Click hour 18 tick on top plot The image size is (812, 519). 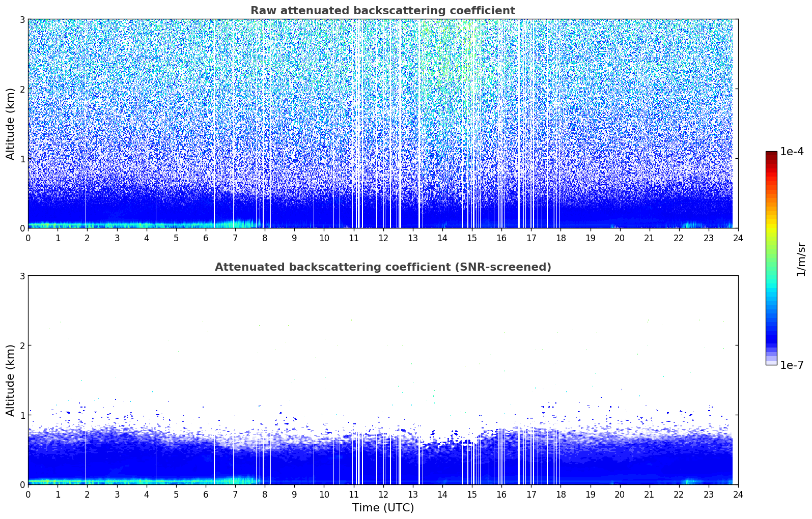[x=561, y=238]
